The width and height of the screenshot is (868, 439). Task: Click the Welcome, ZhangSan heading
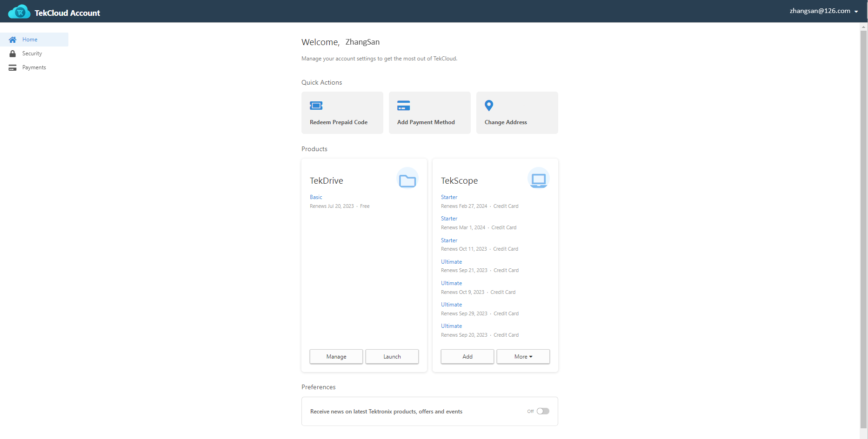pyautogui.click(x=341, y=42)
